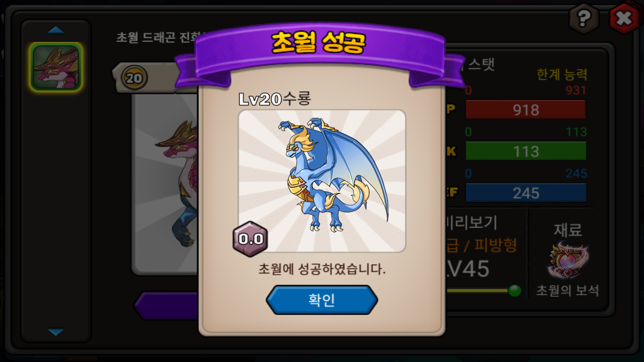Image resolution: width=644 pixels, height=362 pixels.
Task: Click the 초월의 보석 label
Action: coord(568,290)
